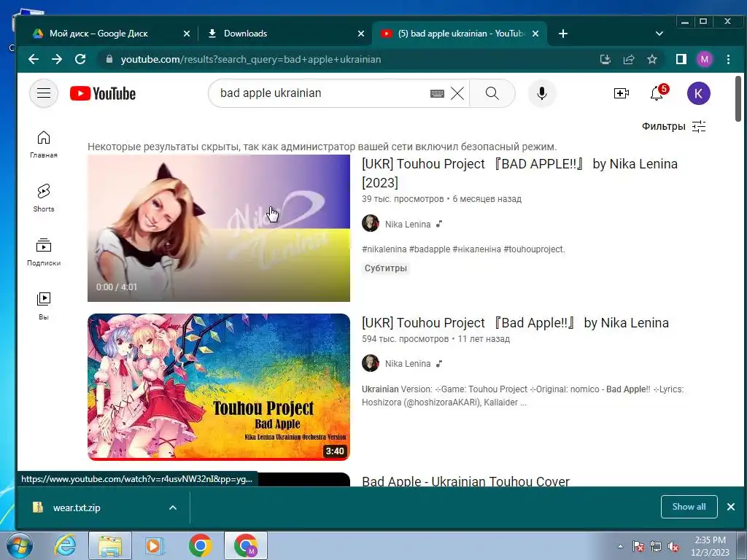
Task: Open the network tray icon
Action: (x=656, y=546)
